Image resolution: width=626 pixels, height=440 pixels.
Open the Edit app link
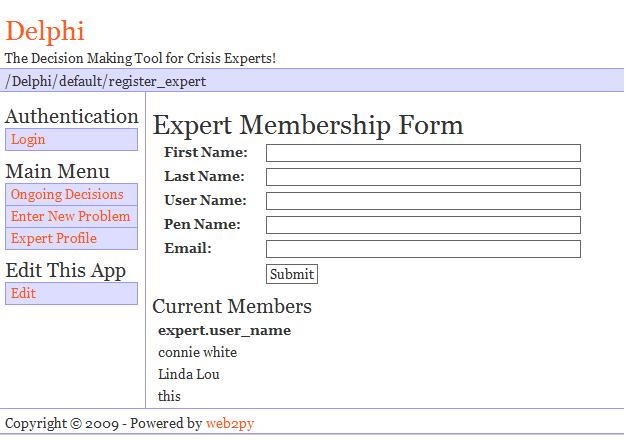(x=23, y=294)
